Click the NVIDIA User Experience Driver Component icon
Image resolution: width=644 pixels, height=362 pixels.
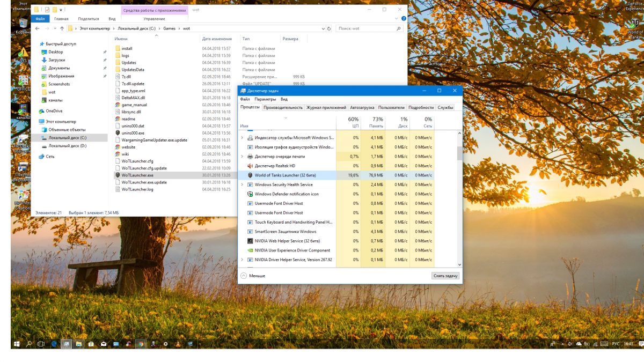coord(250,250)
